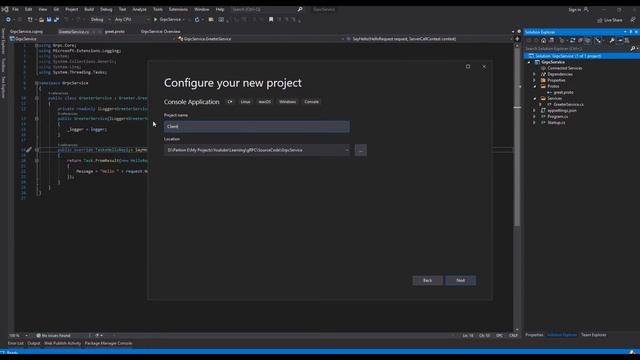Select appsettings.json in Solution Explorer
The image size is (640, 360).
(562, 111)
